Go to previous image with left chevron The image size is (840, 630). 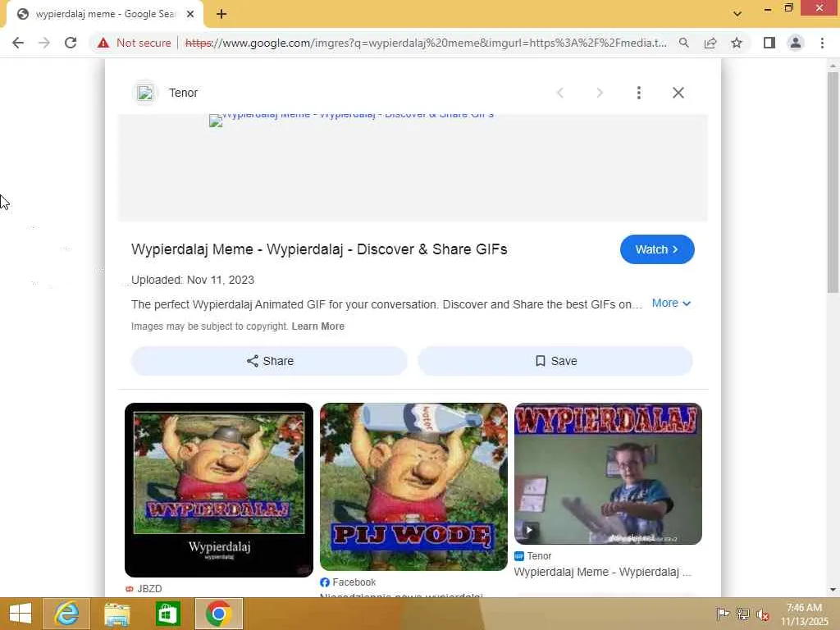point(560,93)
